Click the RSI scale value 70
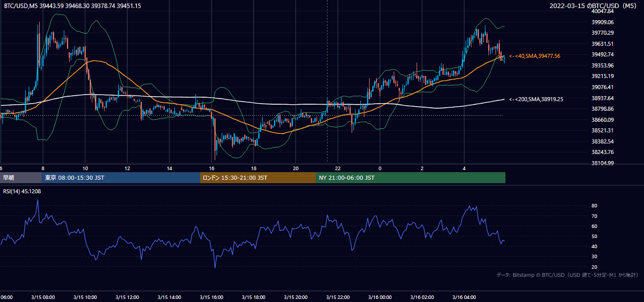The width and height of the screenshot is (644, 302). (595, 216)
